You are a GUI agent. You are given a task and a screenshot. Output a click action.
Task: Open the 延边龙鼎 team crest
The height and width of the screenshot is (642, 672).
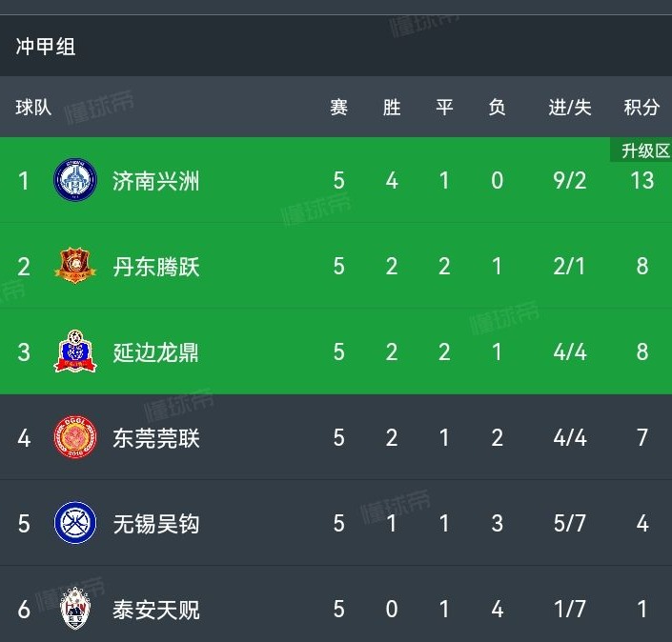pyautogui.click(x=75, y=351)
